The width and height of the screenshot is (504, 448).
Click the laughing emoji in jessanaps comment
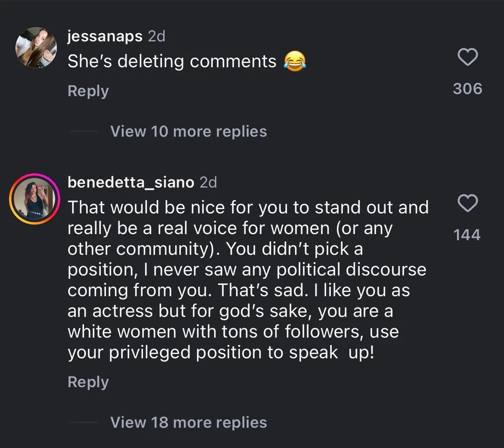(x=295, y=61)
